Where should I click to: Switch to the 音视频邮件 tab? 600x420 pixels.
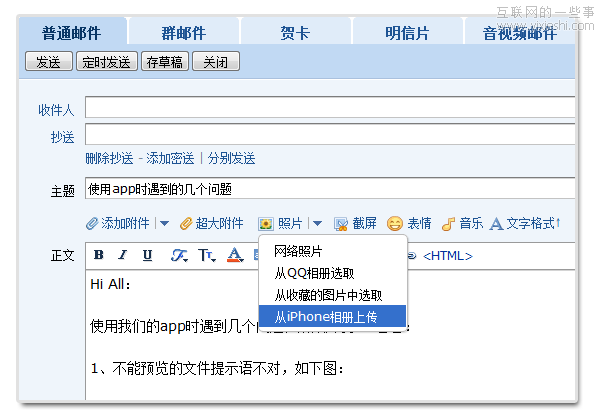tap(520, 33)
